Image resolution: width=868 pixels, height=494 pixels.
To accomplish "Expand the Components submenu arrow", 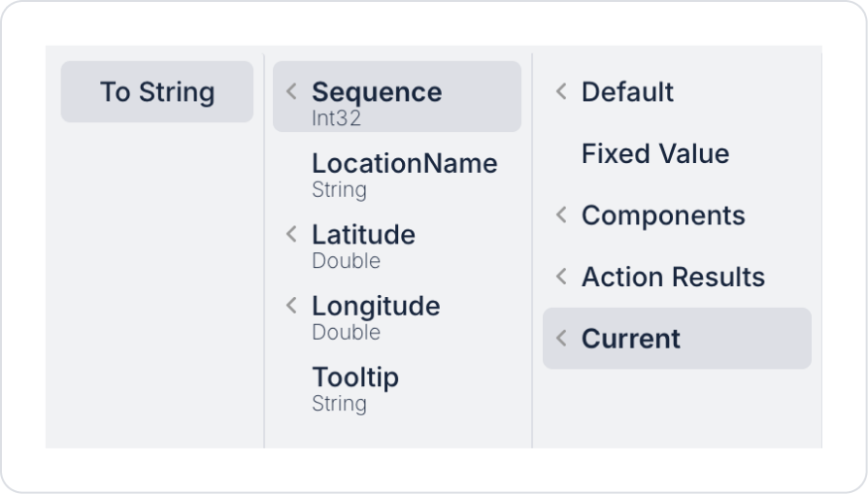I will 561,215.
